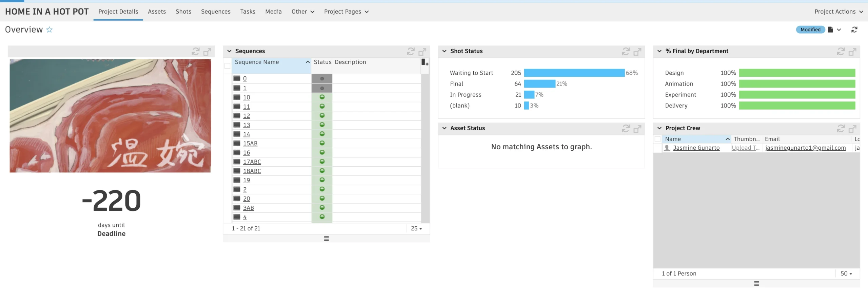
Task: Collapse the Shot Status section
Action: pos(444,51)
